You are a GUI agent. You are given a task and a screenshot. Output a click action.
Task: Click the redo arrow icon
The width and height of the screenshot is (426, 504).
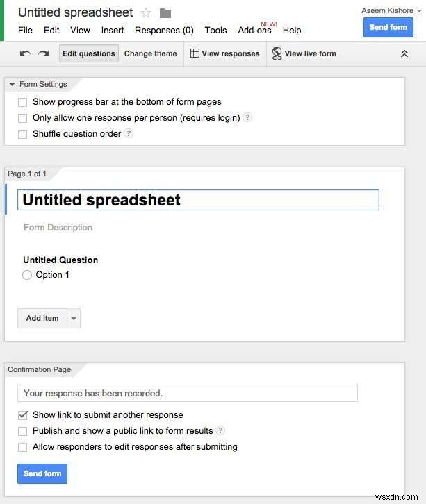pos(43,53)
